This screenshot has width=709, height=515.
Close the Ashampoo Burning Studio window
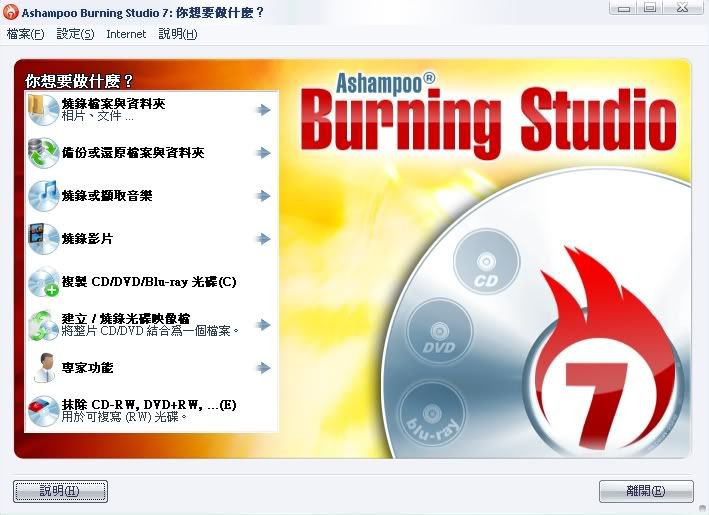[x=682, y=8]
